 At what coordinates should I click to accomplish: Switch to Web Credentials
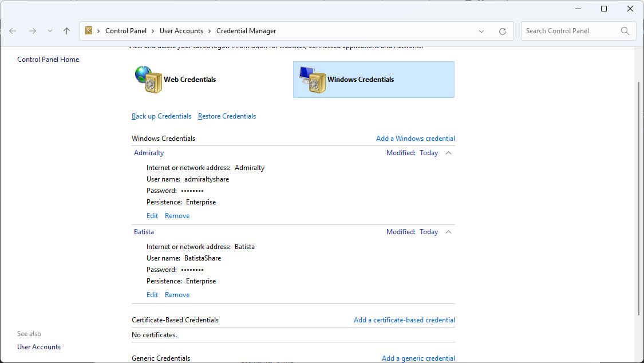(x=189, y=80)
